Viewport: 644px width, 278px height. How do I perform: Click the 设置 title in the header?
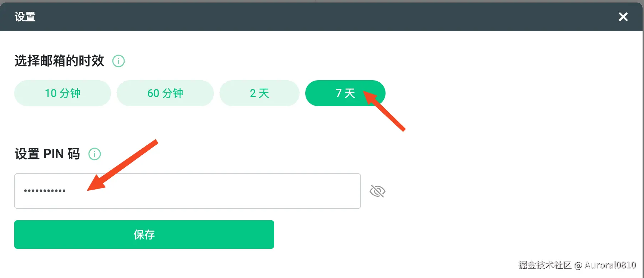25,17
